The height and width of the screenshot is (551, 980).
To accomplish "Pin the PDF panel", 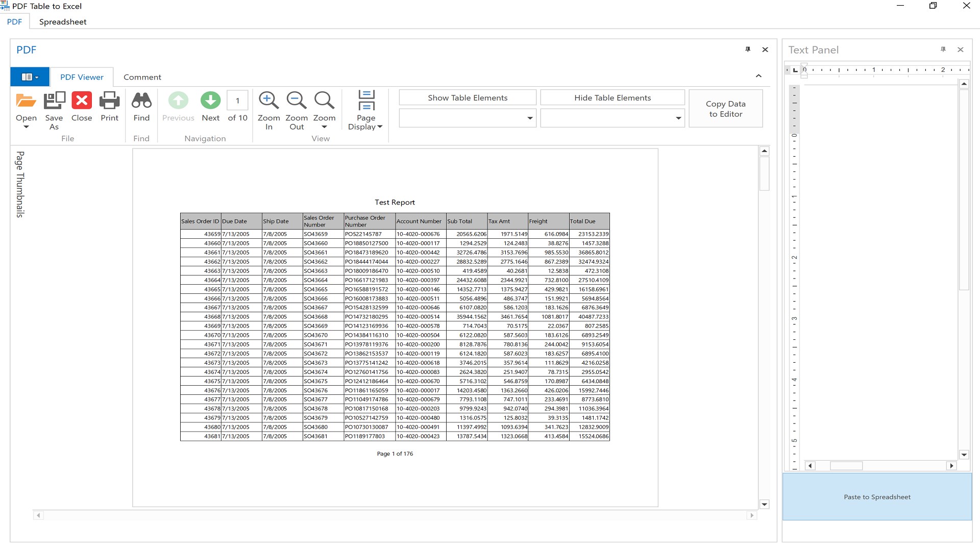I will tap(748, 49).
